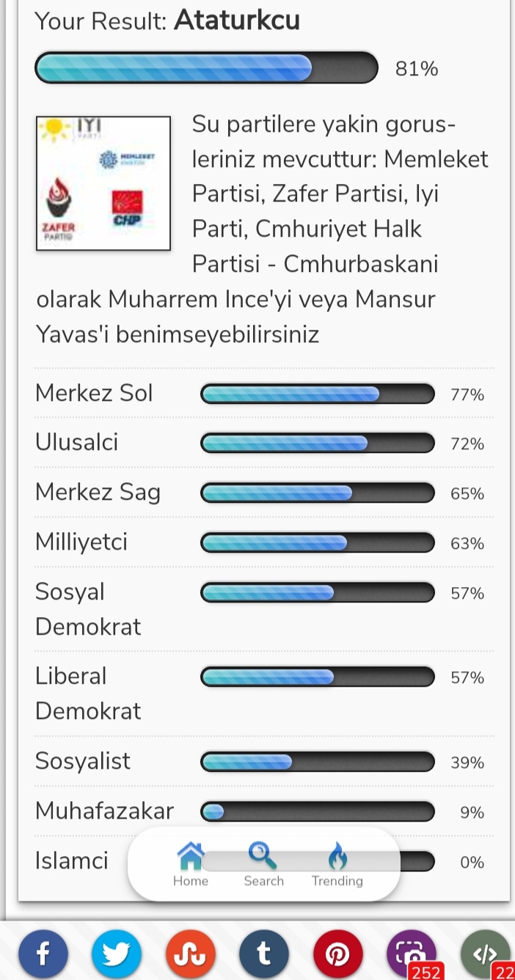Image resolution: width=515 pixels, height=980 pixels.
Task: Click the Sosyalist 39% bar
Action: coord(318,762)
